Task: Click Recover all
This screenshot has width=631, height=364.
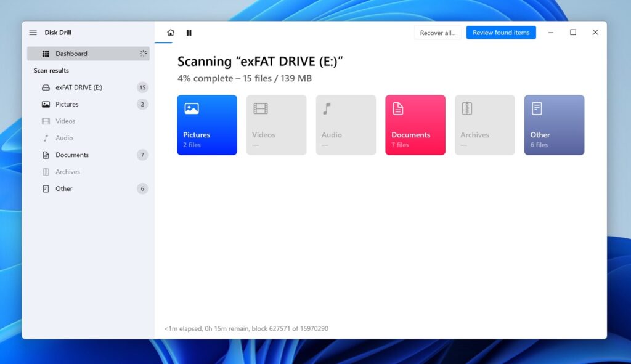Action: tap(438, 33)
